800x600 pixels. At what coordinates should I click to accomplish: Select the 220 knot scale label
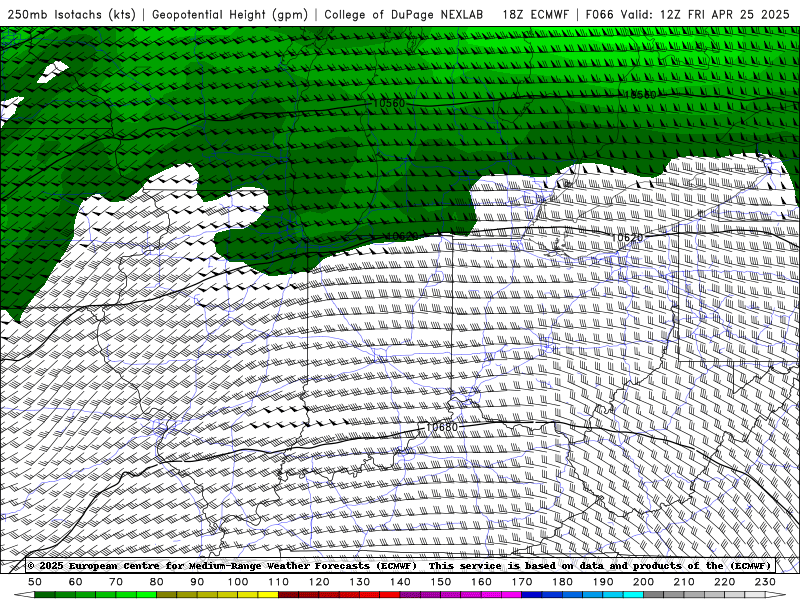(724, 582)
